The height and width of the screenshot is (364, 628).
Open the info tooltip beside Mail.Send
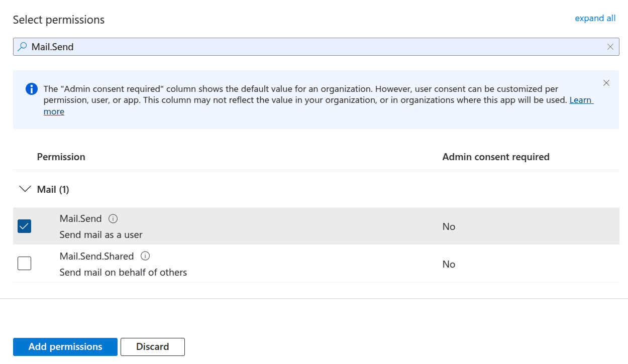click(113, 219)
